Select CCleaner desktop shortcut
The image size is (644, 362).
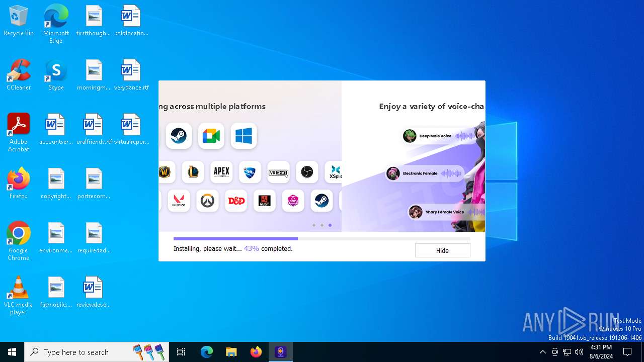pos(19,75)
